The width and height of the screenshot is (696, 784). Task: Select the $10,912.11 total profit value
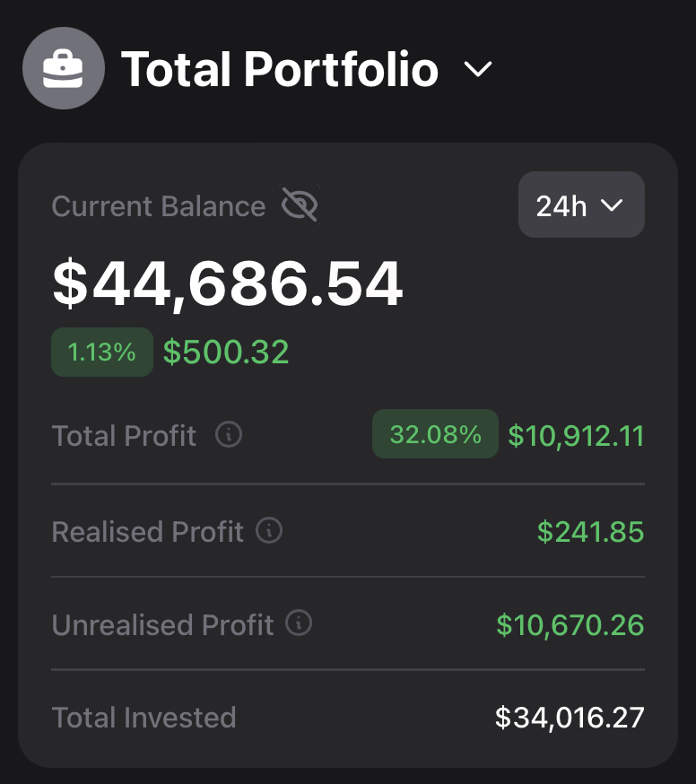pos(576,436)
